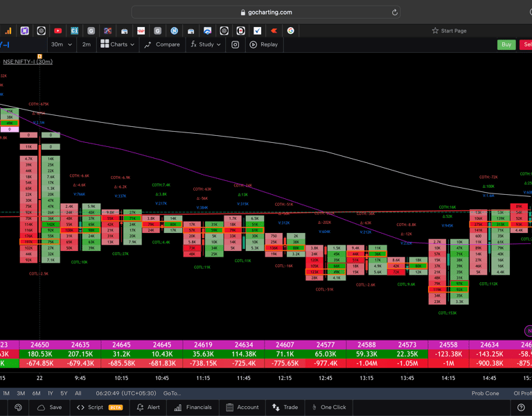Expand the Charts layout dropdown
The image size is (532, 416).
click(118, 44)
